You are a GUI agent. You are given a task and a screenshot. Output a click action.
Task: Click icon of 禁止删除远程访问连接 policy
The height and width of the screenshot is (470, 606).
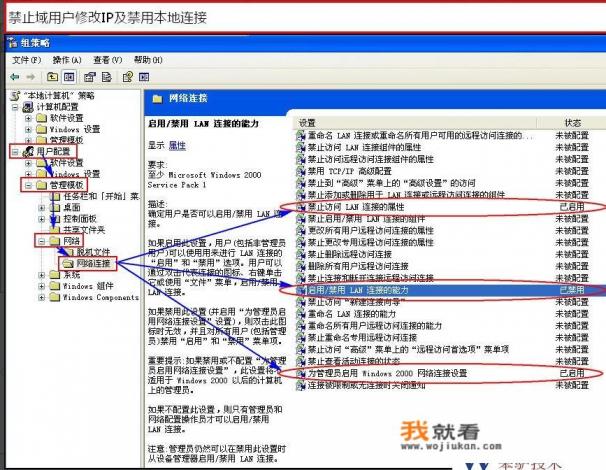(x=301, y=254)
